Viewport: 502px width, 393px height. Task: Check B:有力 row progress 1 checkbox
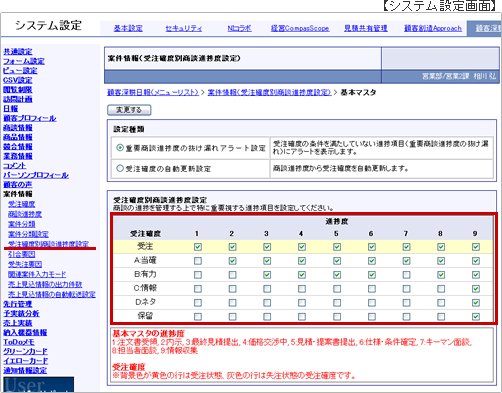[x=198, y=275]
